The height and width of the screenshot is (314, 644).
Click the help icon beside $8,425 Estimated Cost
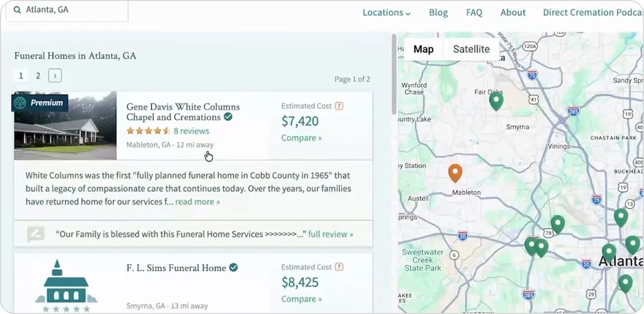(x=339, y=267)
